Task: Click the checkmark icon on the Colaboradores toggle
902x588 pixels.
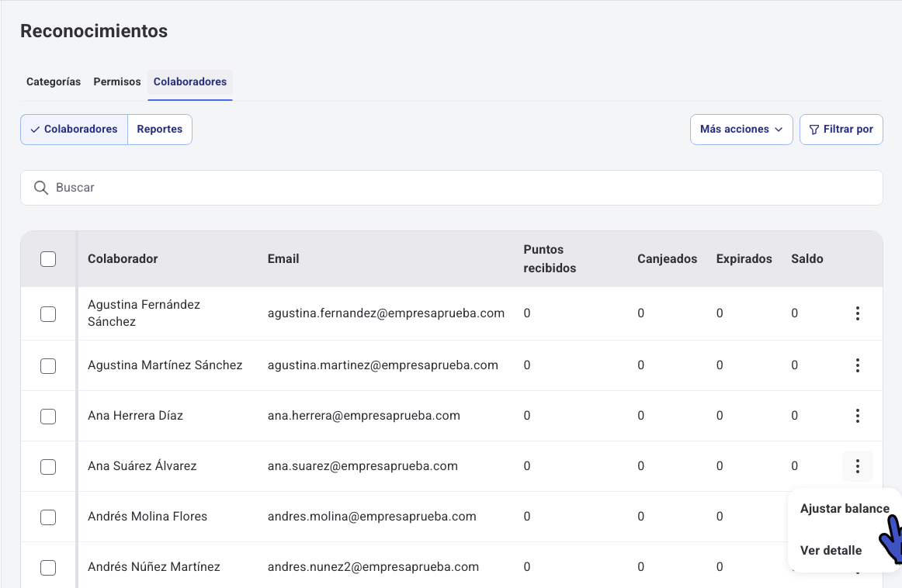Action: [35, 130]
